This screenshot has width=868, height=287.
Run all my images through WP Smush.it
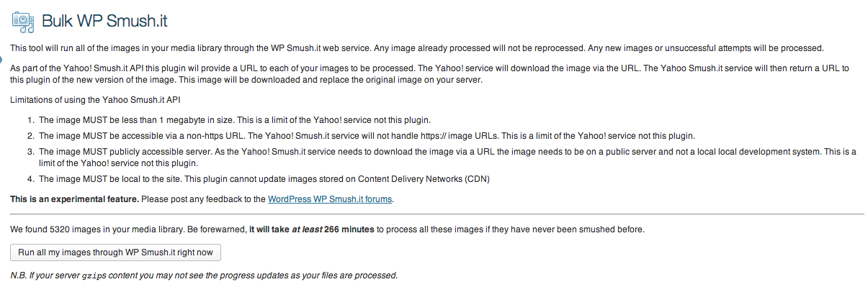click(x=115, y=252)
